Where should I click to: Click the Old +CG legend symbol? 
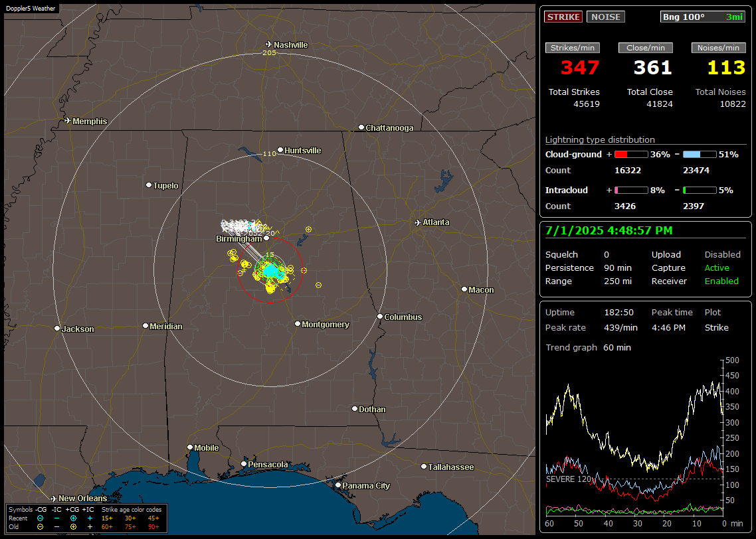pyautogui.click(x=73, y=527)
